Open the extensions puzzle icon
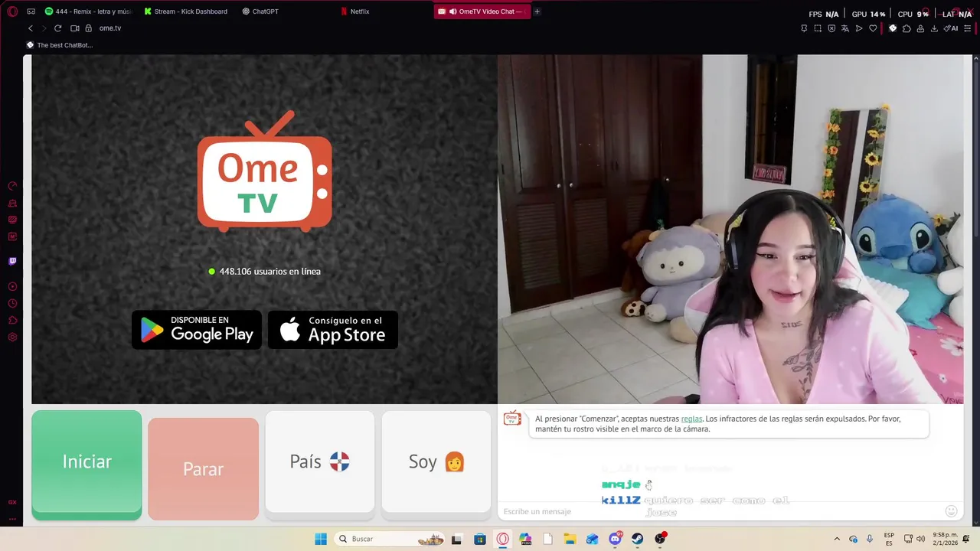This screenshot has width=980, height=551. (906, 28)
